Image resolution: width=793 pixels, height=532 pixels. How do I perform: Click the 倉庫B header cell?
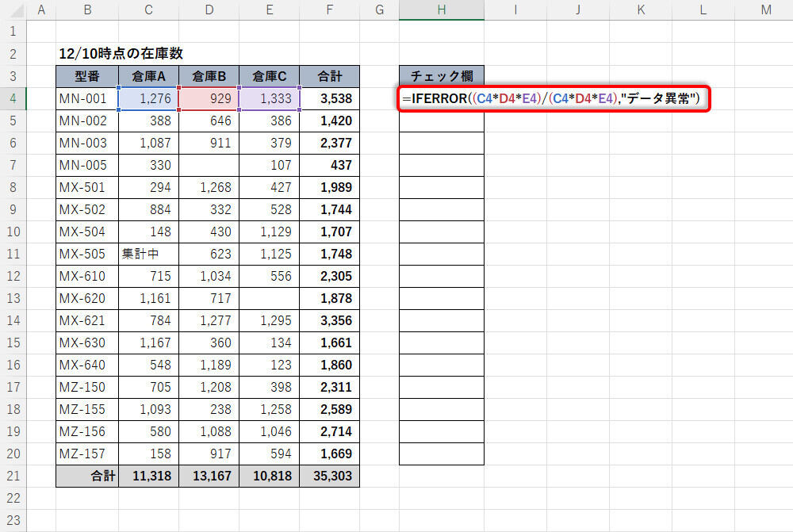click(x=209, y=76)
